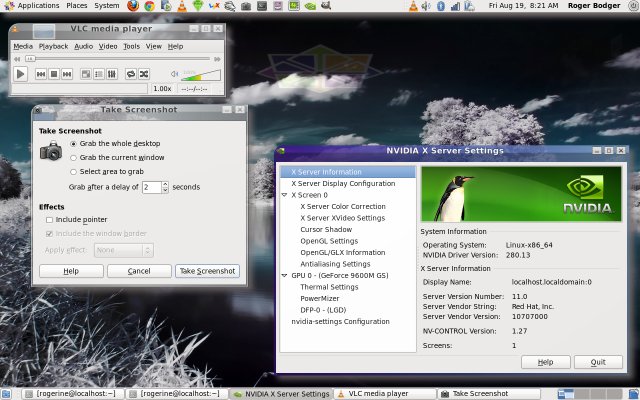Open the VLC View menu

coord(154,46)
